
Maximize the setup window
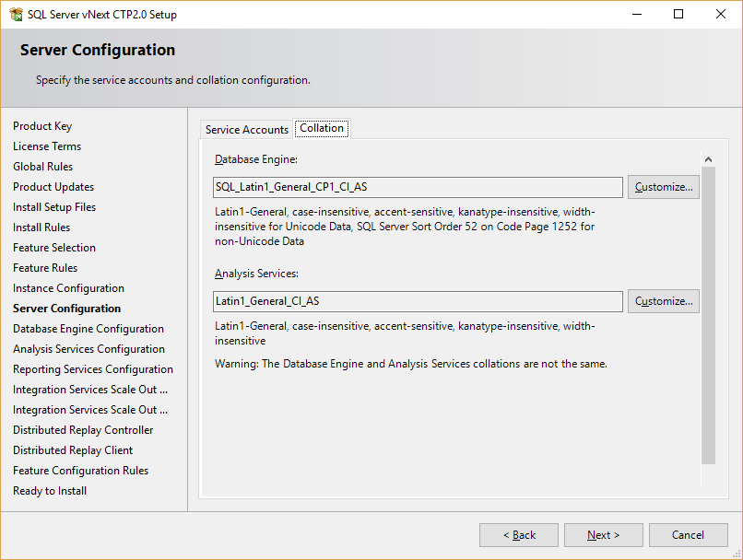[678, 14]
